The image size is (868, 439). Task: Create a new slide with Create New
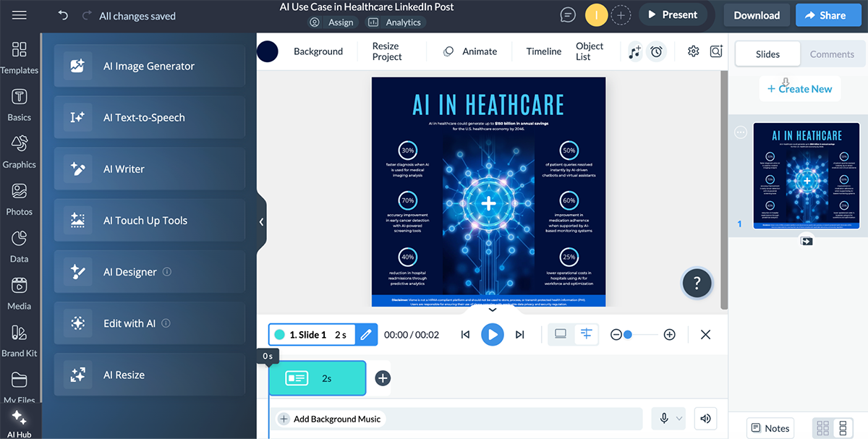(800, 88)
